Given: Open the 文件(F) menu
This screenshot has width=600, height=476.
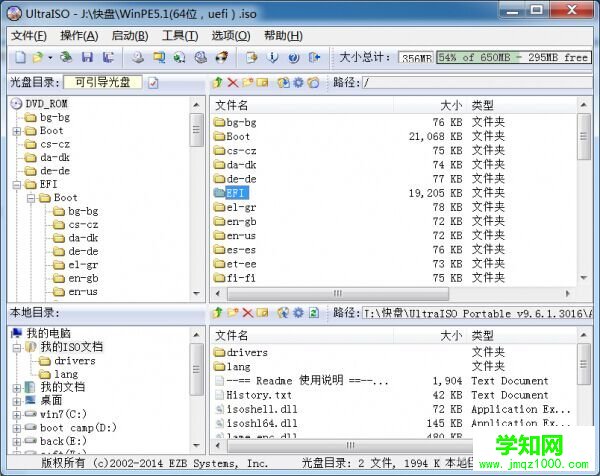Looking at the screenshot, I should [x=29, y=36].
